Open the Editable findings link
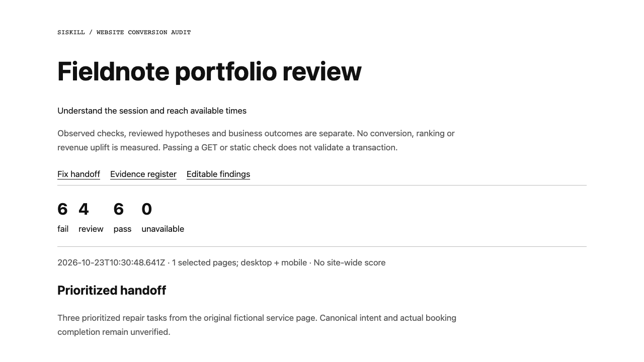This screenshot has height=362, width=644. (x=218, y=174)
